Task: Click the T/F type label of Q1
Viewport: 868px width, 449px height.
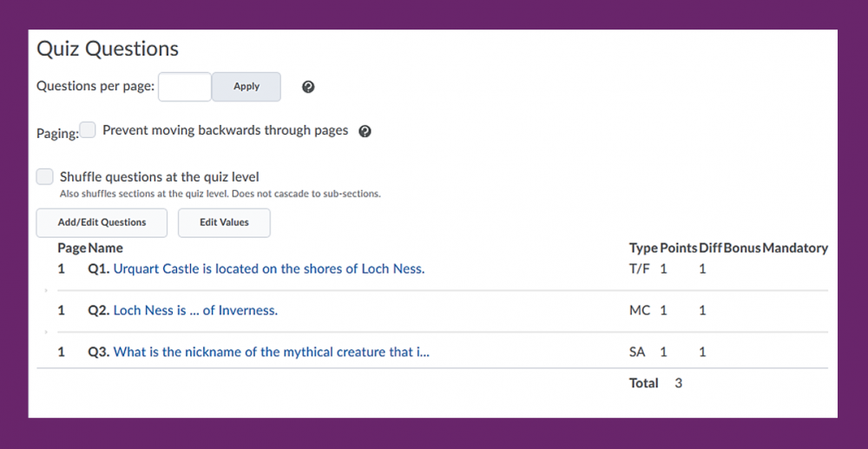Action: point(640,269)
